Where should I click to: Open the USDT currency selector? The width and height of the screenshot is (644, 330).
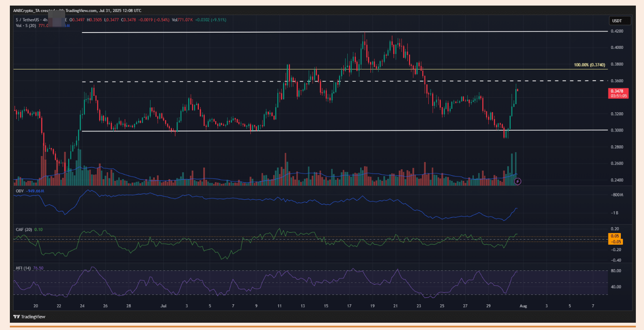tap(617, 21)
